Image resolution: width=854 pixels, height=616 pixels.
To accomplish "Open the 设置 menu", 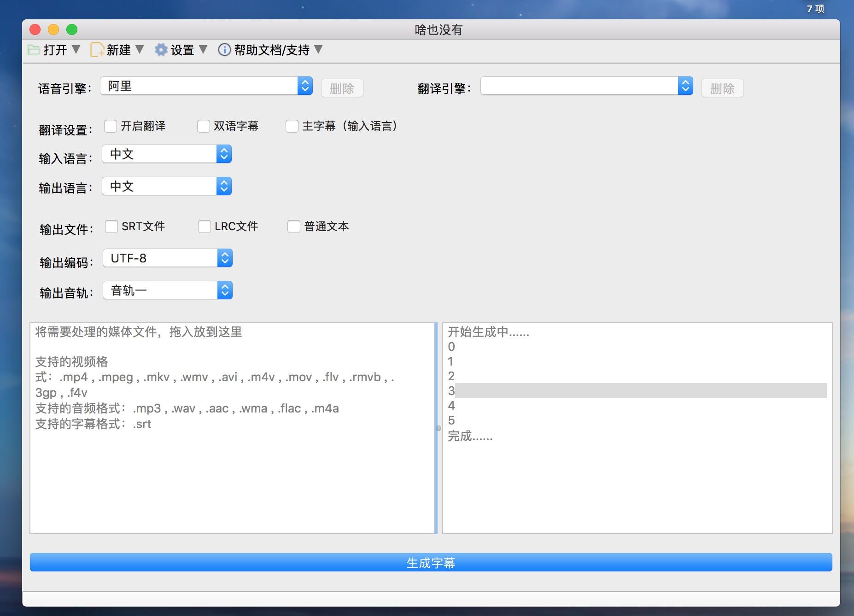I will click(181, 50).
